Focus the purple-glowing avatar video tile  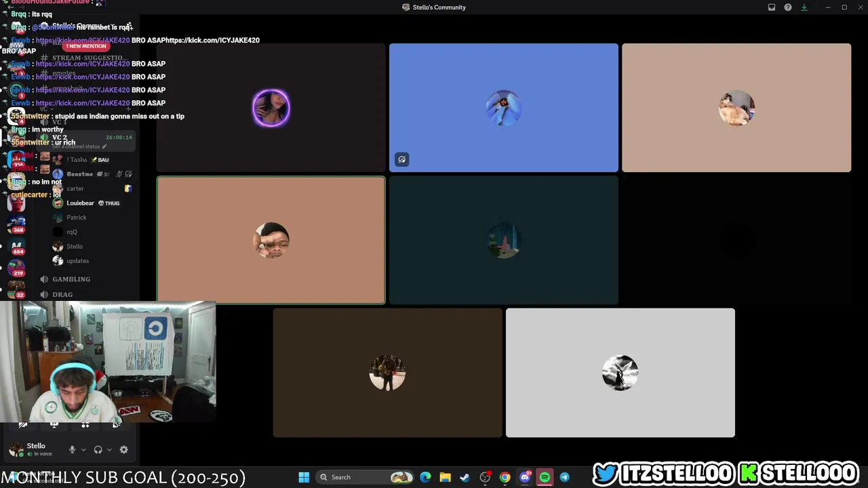coord(271,108)
